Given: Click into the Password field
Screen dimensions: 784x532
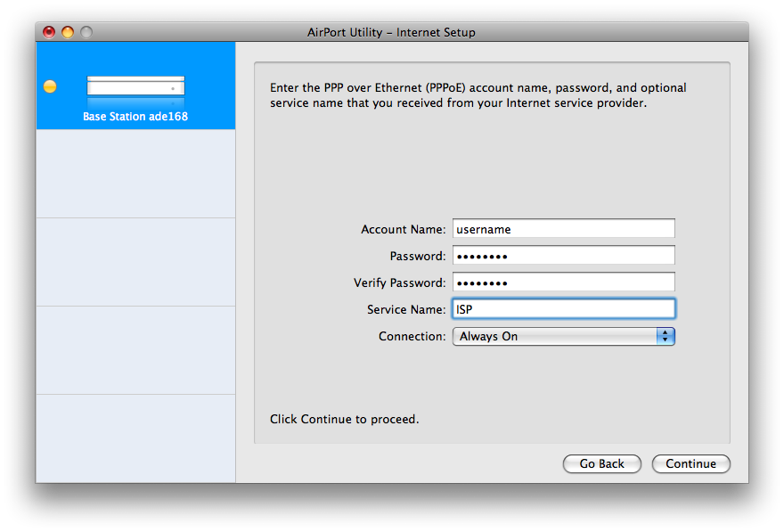Looking at the screenshot, I should (x=563, y=256).
